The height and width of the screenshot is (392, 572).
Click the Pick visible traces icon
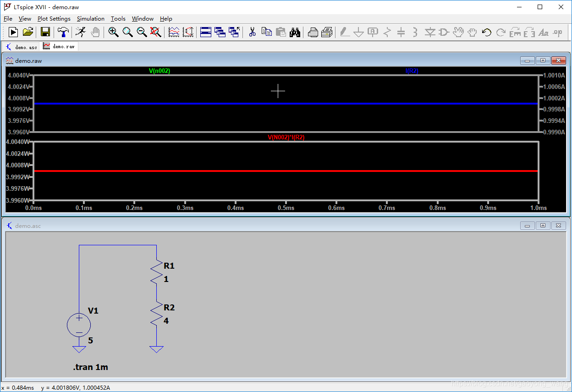click(x=188, y=32)
